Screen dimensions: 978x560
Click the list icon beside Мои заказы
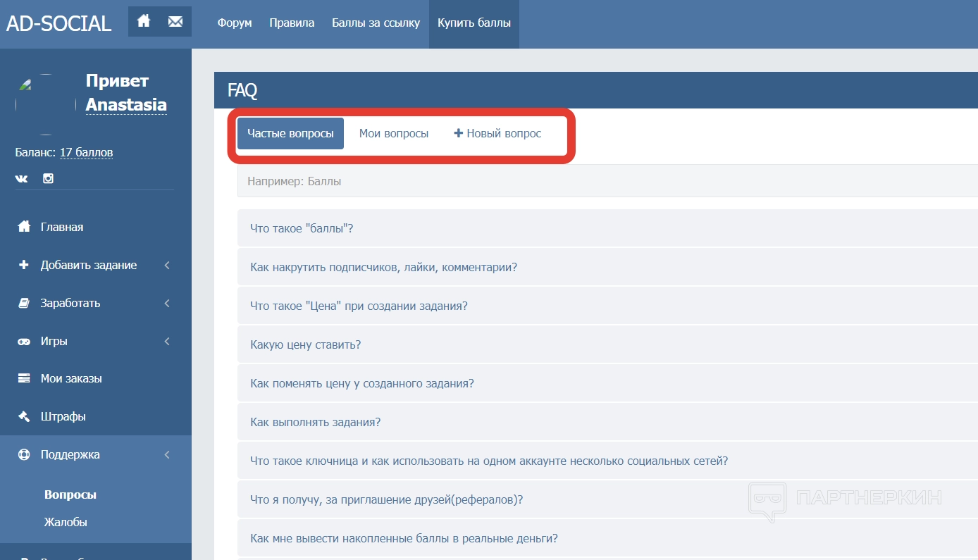[24, 378]
